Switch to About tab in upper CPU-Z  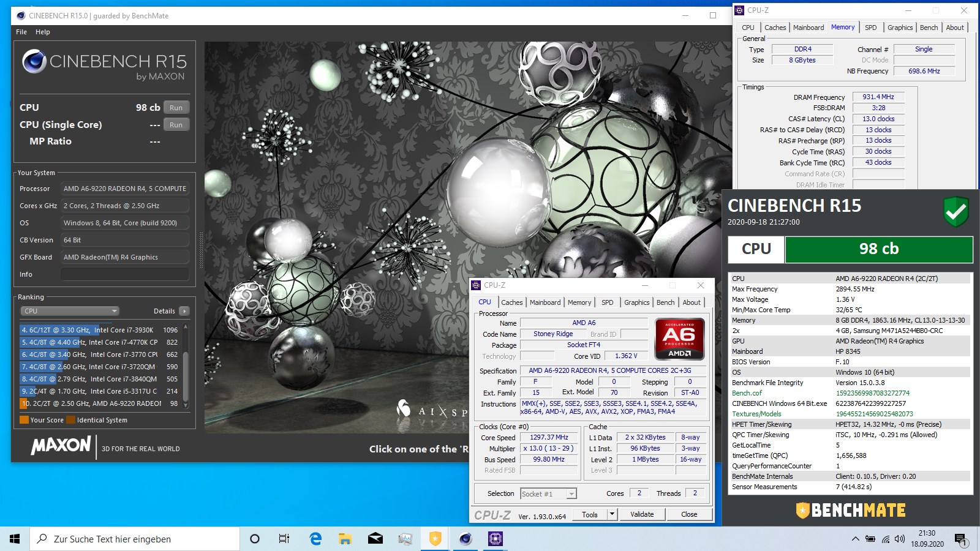coord(955,28)
